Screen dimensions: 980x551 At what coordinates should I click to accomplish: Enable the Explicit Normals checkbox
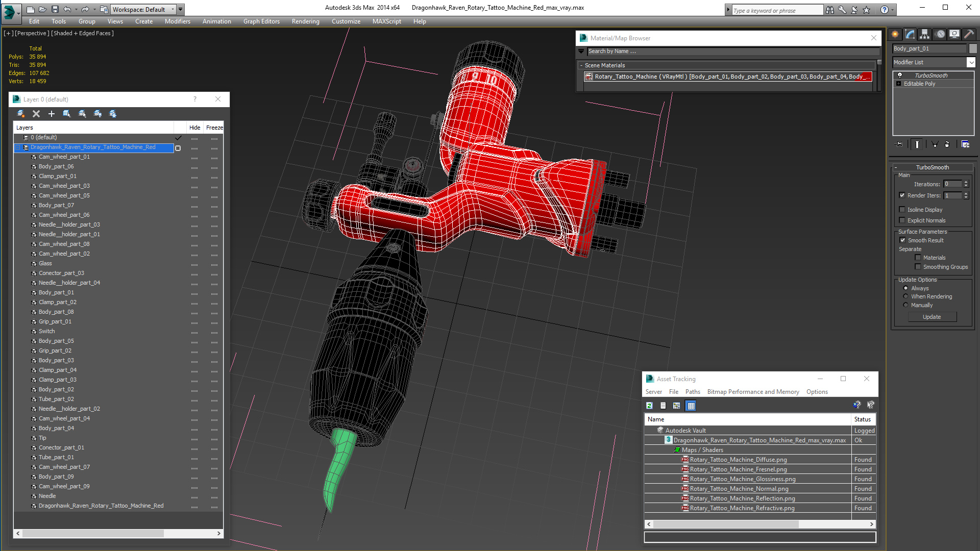(x=902, y=220)
